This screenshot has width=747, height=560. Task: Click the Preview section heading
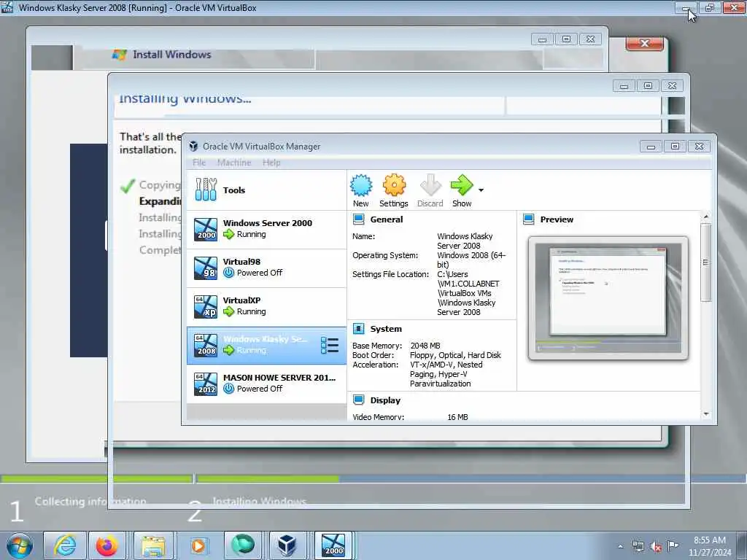point(557,219)
